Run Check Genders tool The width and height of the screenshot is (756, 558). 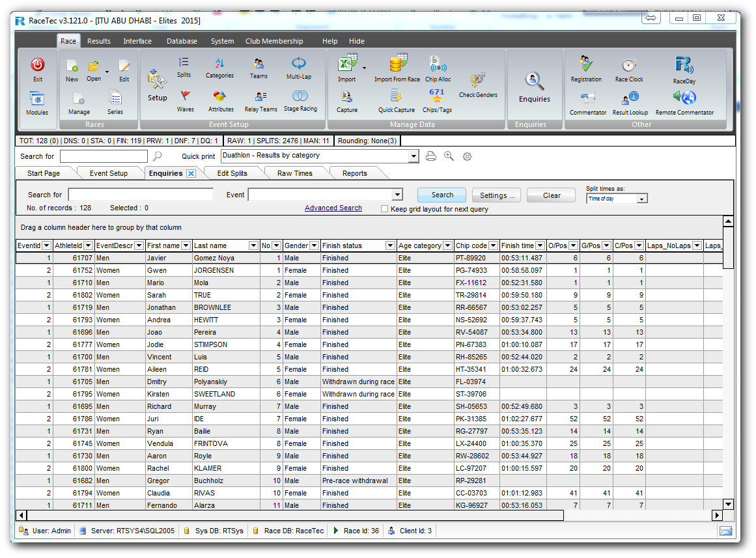(x=477, y=80)
